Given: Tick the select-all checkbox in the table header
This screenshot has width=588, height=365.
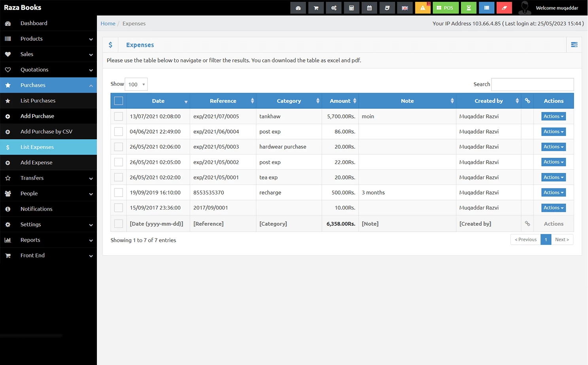Looking at the screenshot, I should 118,100.
